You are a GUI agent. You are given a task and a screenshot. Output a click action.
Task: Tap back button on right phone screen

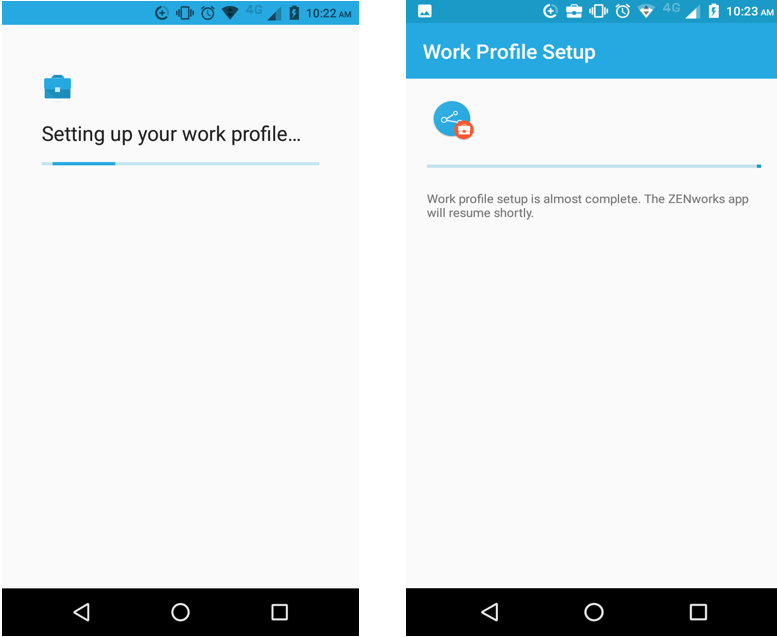pos(490,612)
